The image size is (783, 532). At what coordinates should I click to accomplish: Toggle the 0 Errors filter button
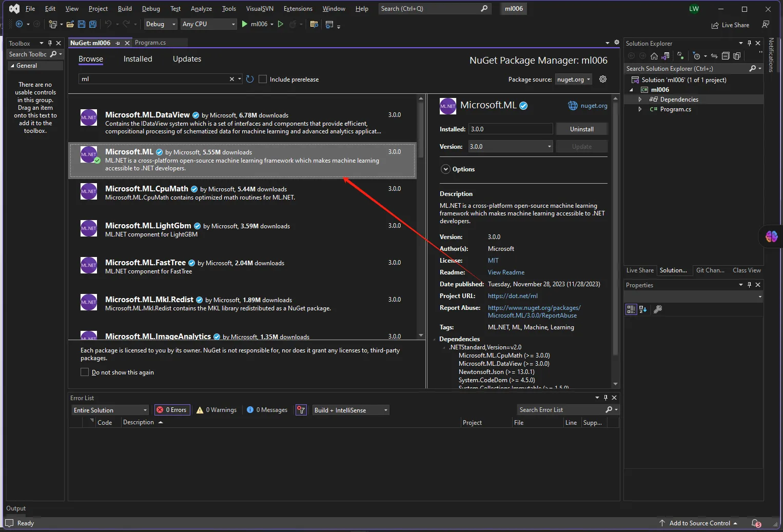(x=172, y=410)
